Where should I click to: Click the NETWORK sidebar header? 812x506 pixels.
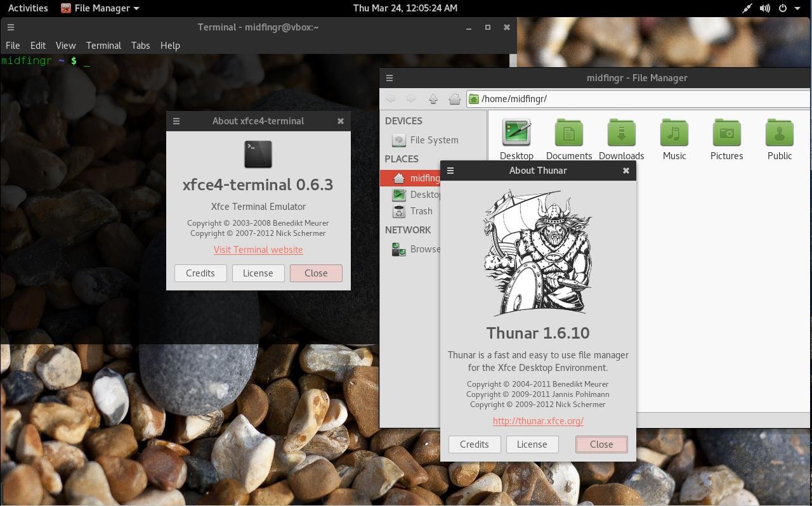point(408,230)
